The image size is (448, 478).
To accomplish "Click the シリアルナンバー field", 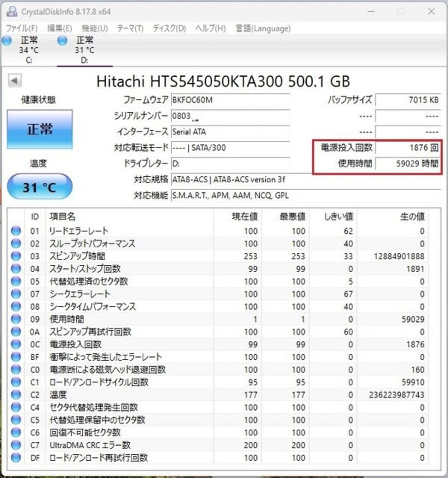I will click(230, 116).
